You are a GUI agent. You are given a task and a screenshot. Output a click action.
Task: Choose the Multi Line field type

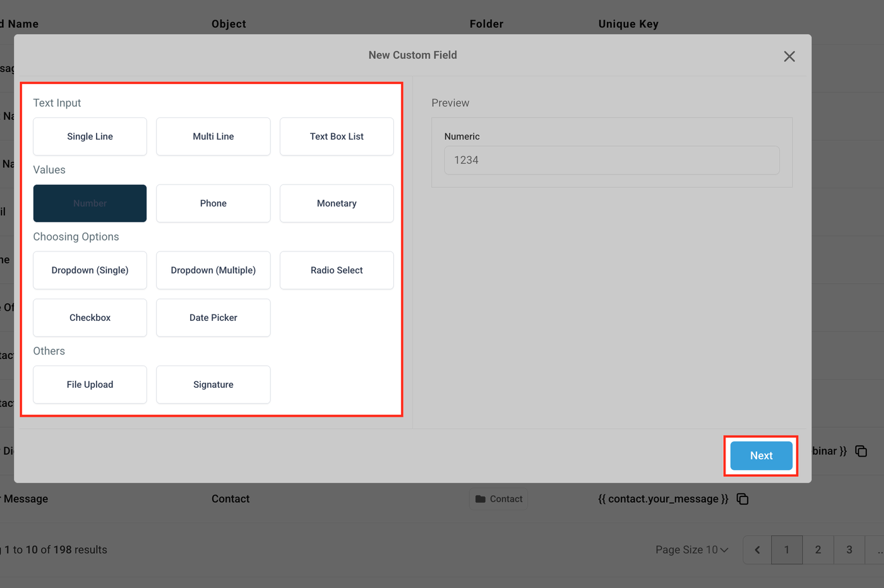pos(213,136)
